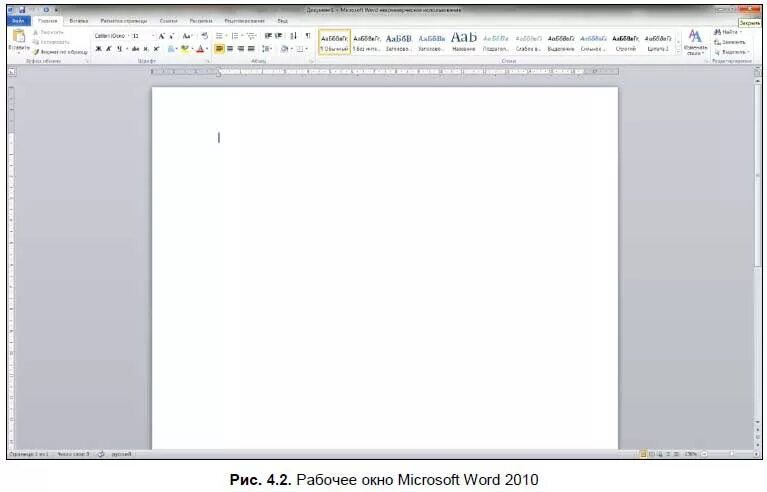This screenshot has height=492, width=767.
Task: Switch to the Вставка tab
Action: coord(78,21)
